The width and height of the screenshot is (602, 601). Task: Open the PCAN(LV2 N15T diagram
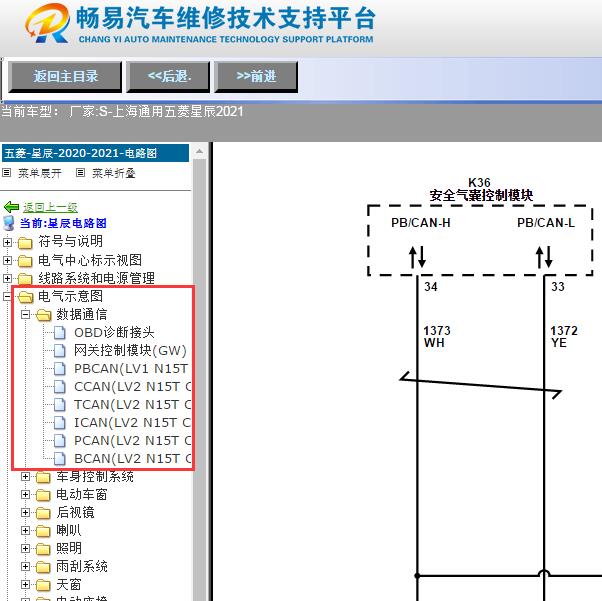(x=132, y=441)
